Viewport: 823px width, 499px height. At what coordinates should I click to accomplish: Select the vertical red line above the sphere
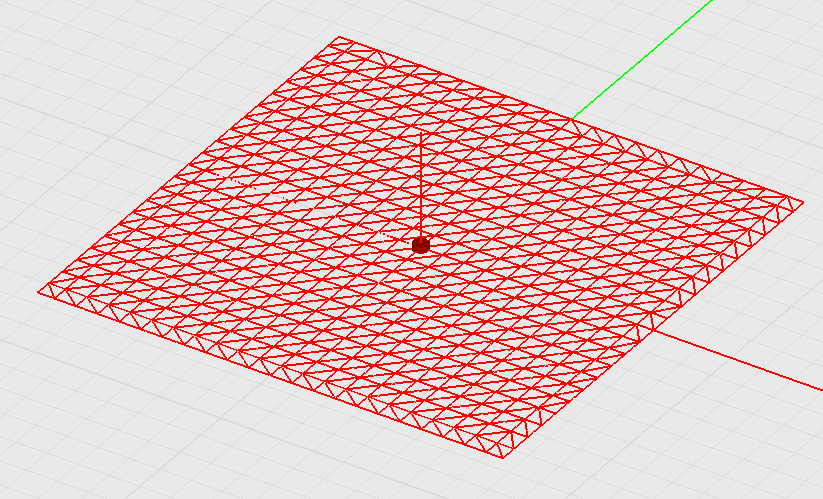point(420,185)
